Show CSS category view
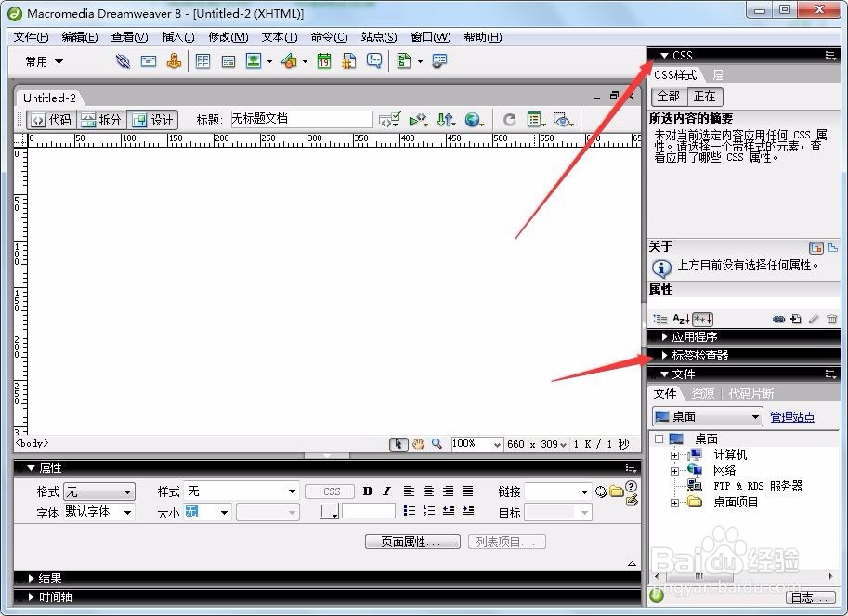The image size is (848, 616). coord(659,319)
